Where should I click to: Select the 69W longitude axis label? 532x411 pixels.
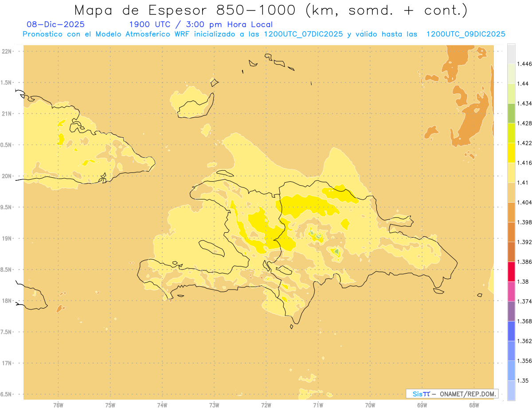(422, 405)
